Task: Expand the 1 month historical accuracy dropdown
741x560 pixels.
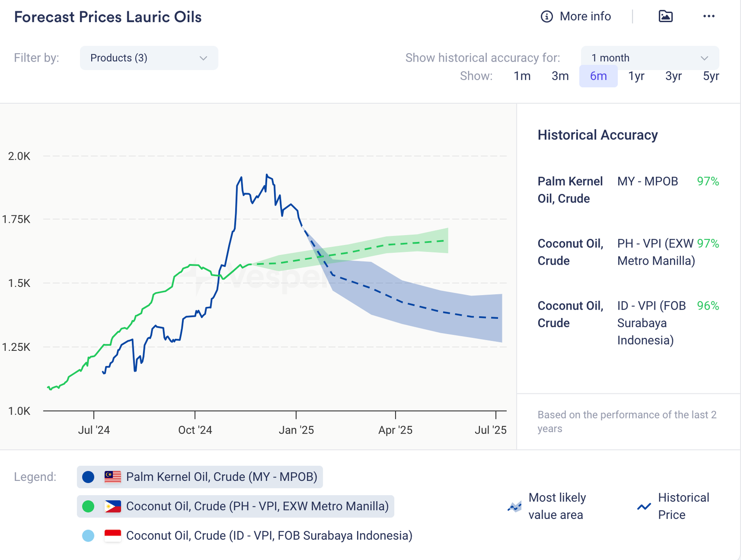Action: click(x=649, y=58)
